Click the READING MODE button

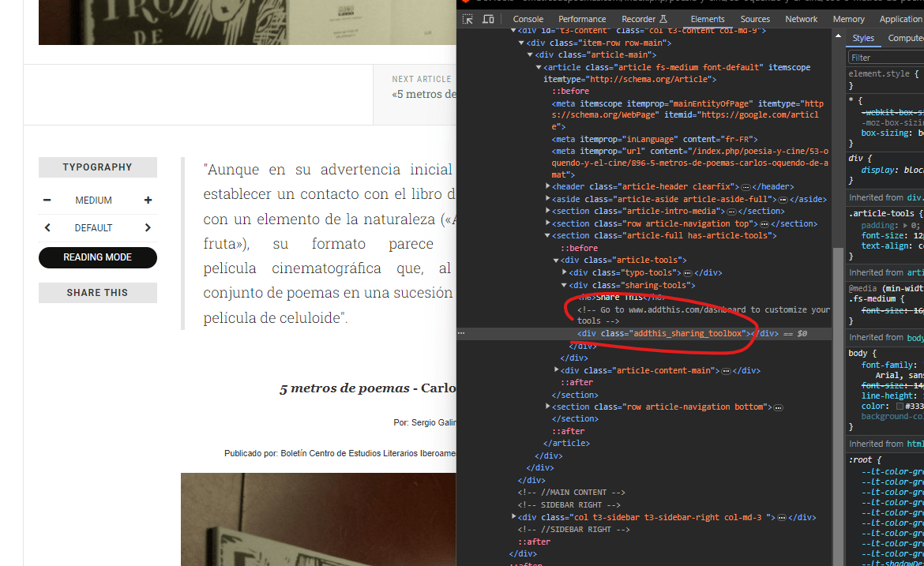[x=98, y=257]
